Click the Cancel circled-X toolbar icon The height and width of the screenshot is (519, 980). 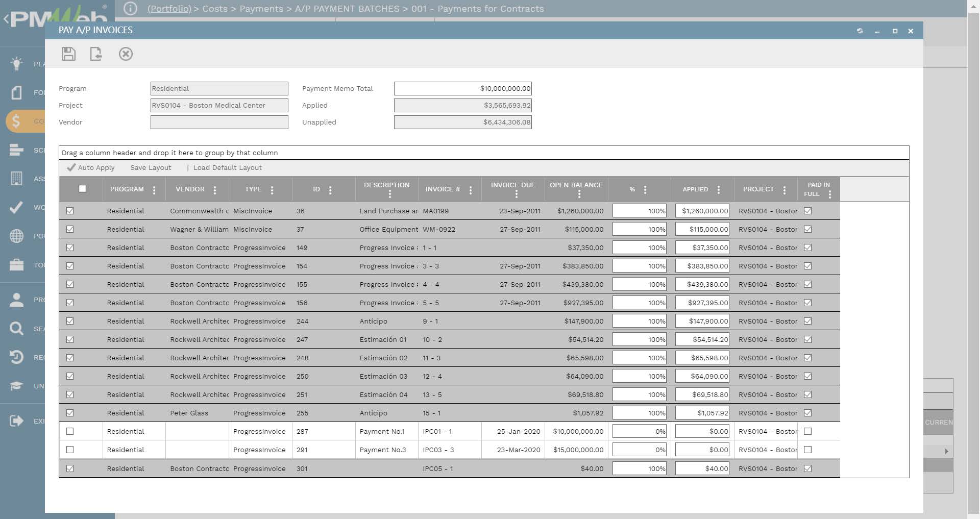coord(126,54)
